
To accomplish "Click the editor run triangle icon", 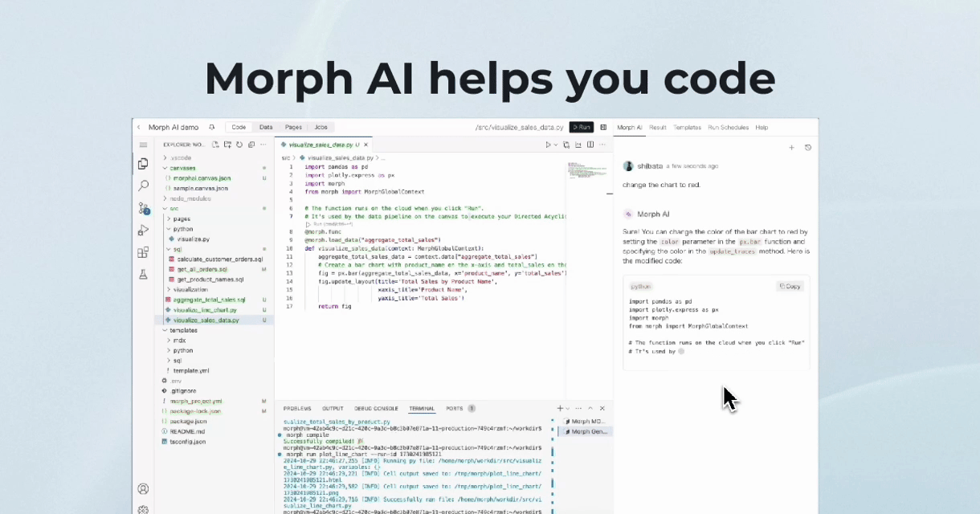I will point(549,145).
